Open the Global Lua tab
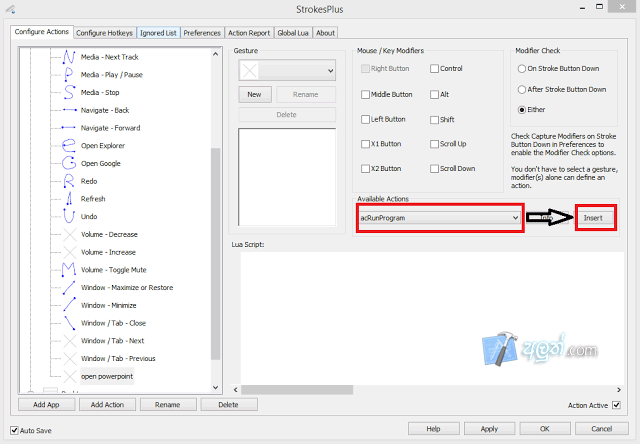This screenshot has width=640, height=444. pyautogui.click(x=293, y=33)
